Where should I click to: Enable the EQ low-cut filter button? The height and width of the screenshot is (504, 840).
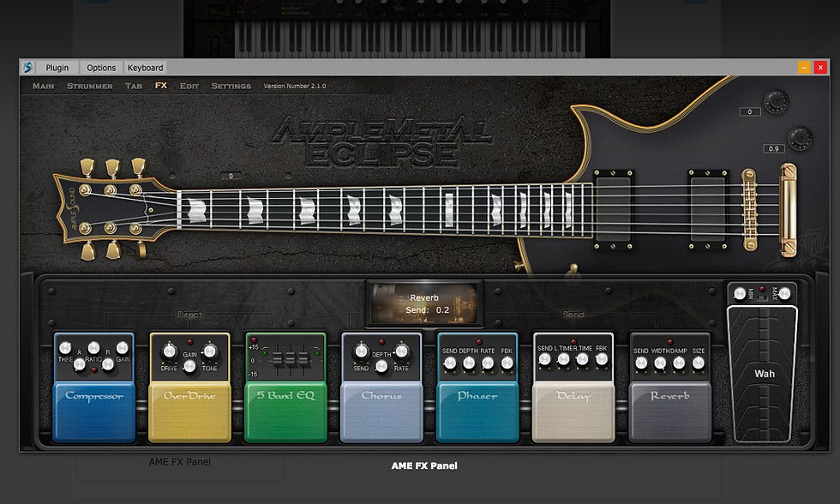(265, 351)
